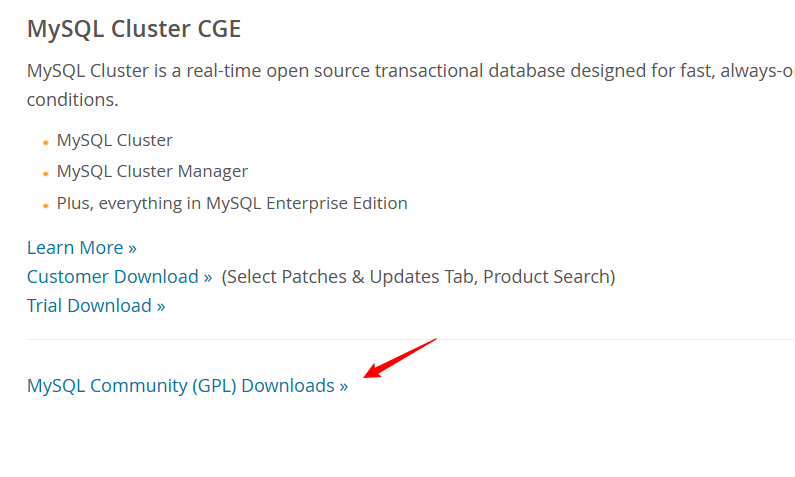Screen dimensions: 795x477
Task: Click the orange bullet beside MySQL Cluster
Action: (46, 143)
